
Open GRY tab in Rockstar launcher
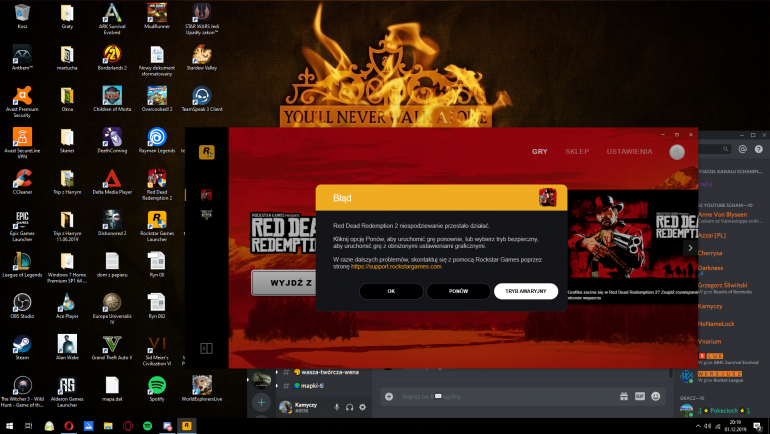pyautogui.click(x=539, y=152)
